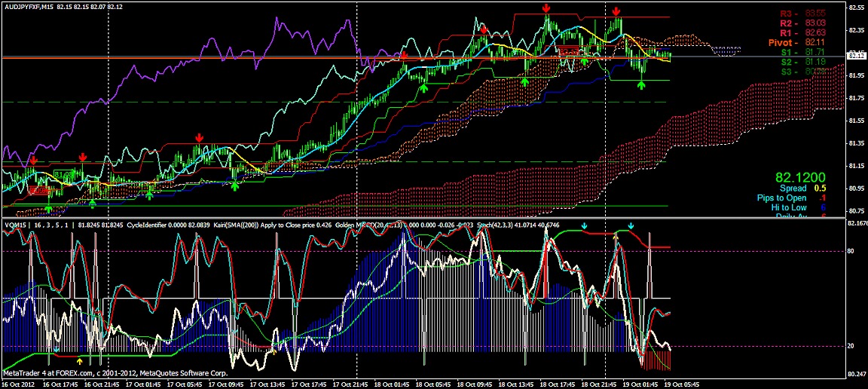
Task: Click the 17 Oct 13:45 time label
Action: 268,384
